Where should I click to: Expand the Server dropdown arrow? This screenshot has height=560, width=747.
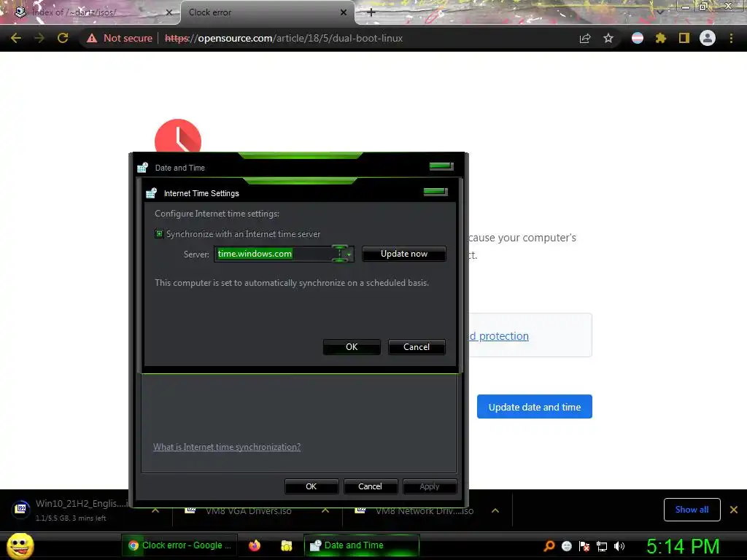tap(349, 254)
